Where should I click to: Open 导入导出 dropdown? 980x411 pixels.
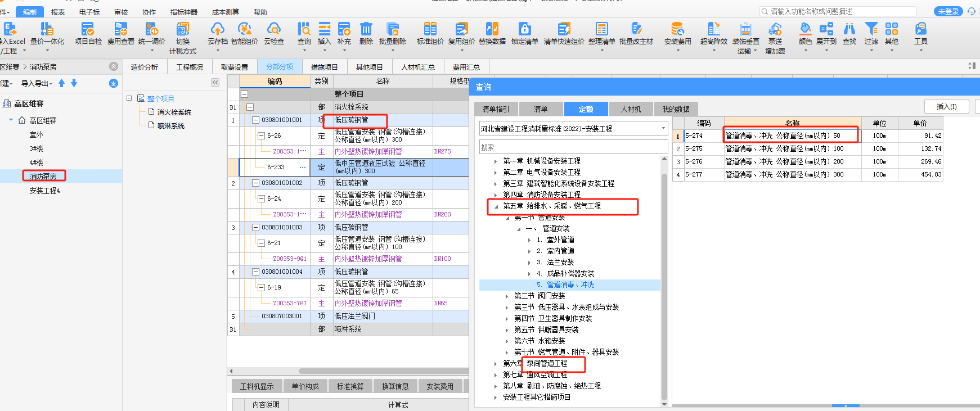click(37, 83)
